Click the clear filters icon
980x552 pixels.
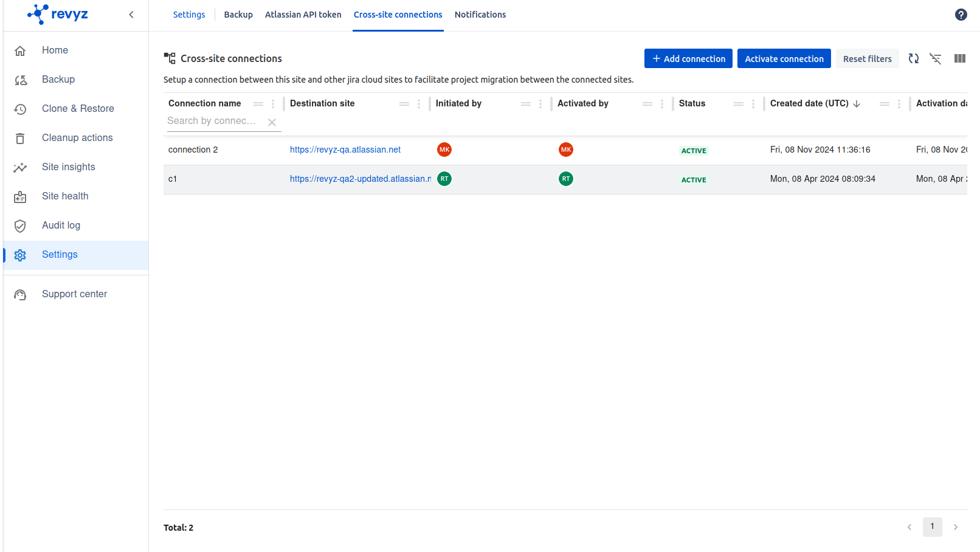(x=936, y=59)
